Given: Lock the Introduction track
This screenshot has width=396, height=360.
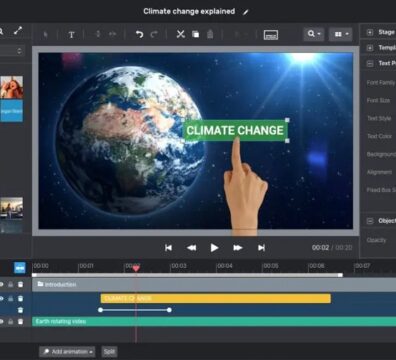Looking at the screenshot, I should click(11, 284).
